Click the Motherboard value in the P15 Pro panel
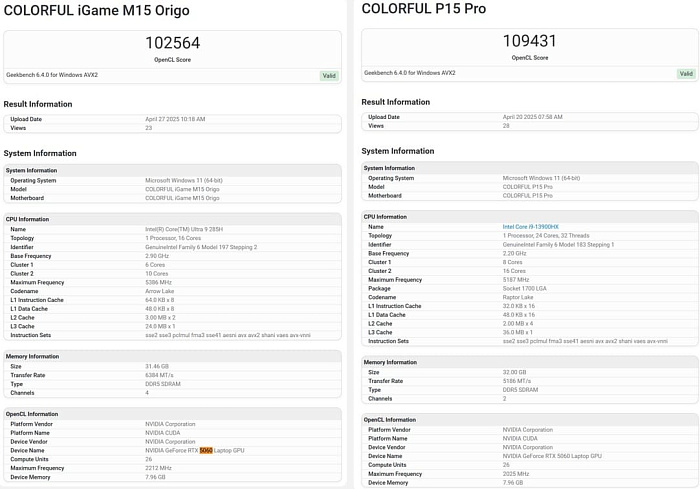Image resolution: width=700 pixels, height=489 pixels. 528,196
